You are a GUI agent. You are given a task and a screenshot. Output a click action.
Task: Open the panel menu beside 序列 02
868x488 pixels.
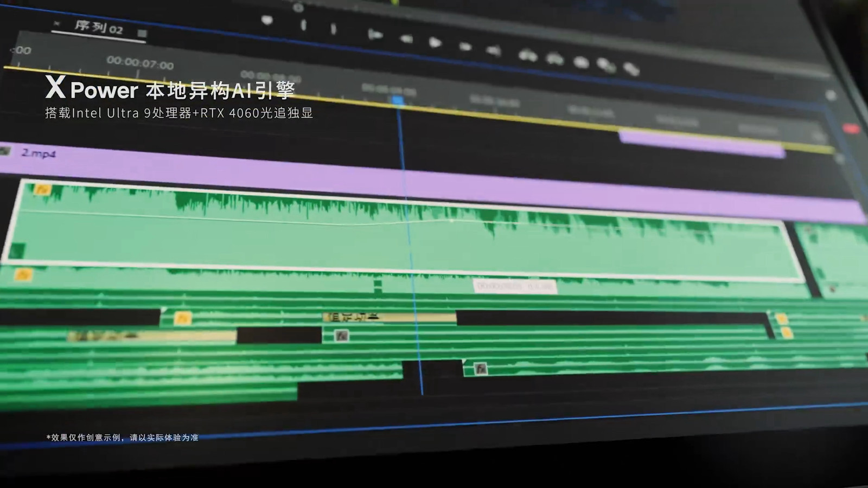[x=142, y=33]
